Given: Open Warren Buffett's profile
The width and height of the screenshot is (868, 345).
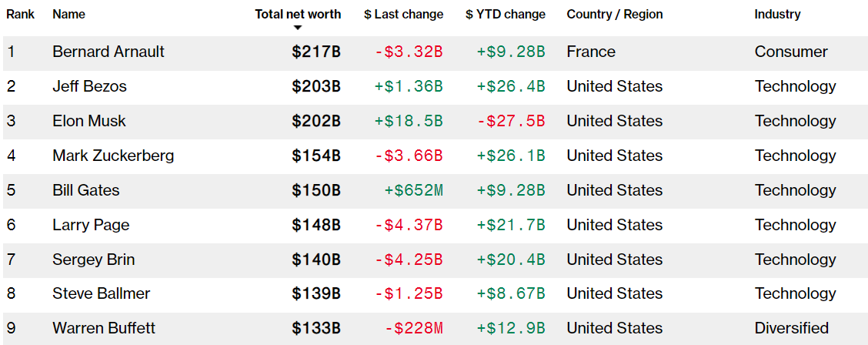Looking at the screenshot, I should (x=104, y=328).
